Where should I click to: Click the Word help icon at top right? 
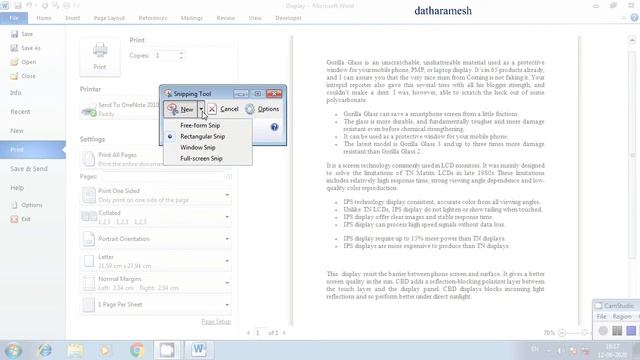point(634,18)
